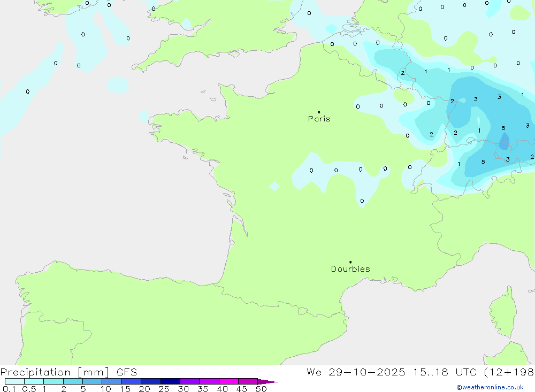Select the 5–10 mm blue legend swatch
This screenshot has width=535, height=392.
pos(92,381)
